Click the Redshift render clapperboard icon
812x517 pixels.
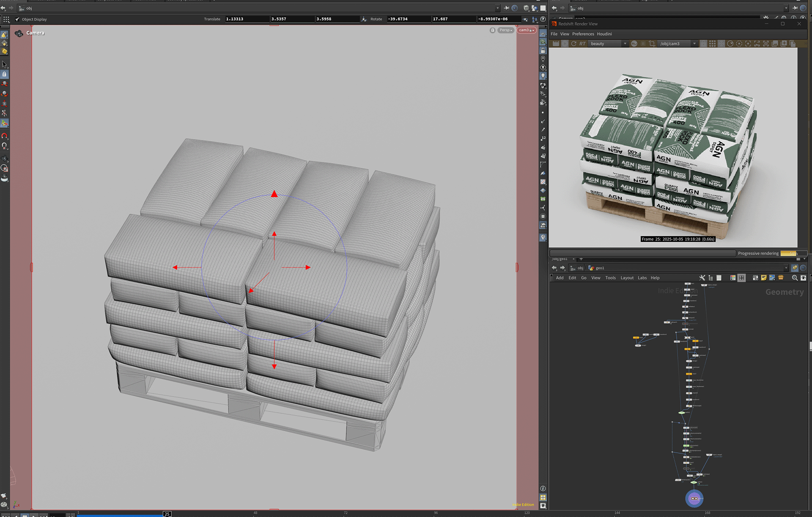coord(556,44)
